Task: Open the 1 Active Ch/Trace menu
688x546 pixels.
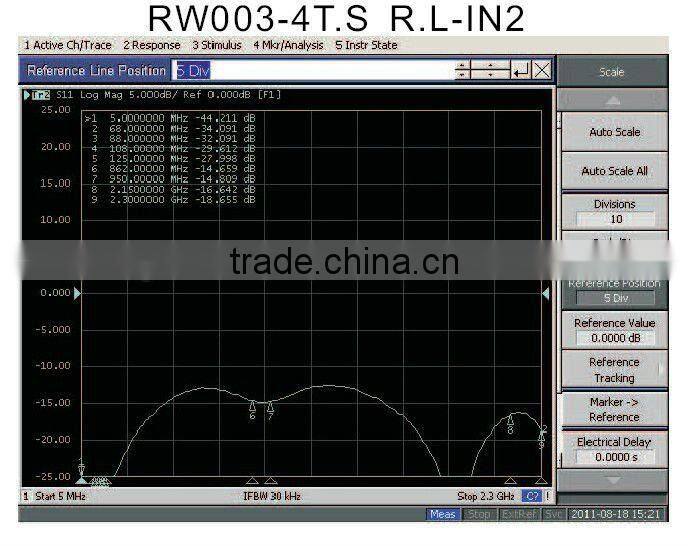Action: click(x=68, y=45)
